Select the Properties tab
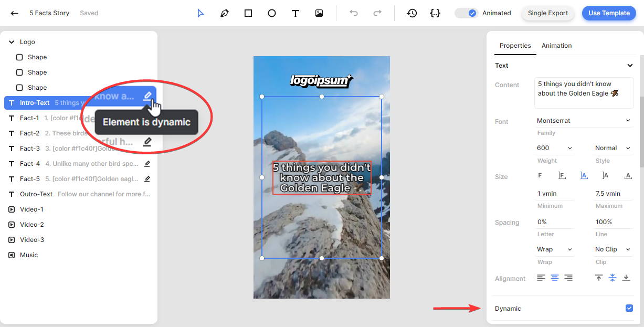 point(515,46)
